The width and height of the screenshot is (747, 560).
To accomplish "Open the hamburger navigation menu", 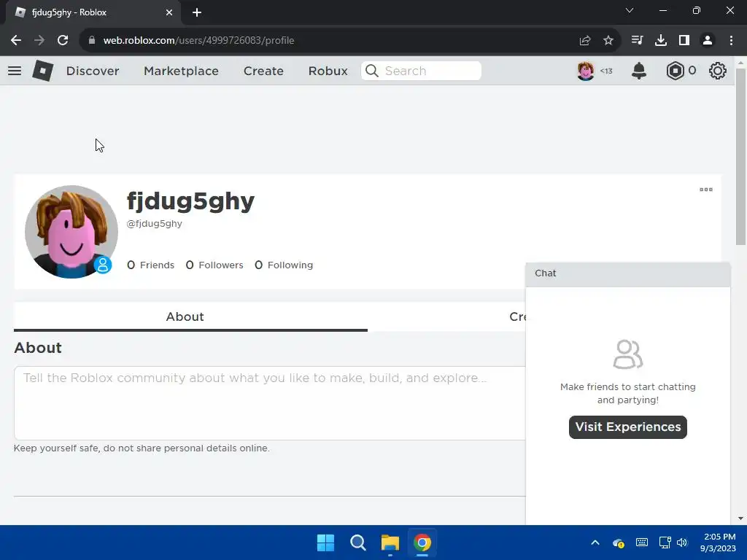I will [15, 71].
